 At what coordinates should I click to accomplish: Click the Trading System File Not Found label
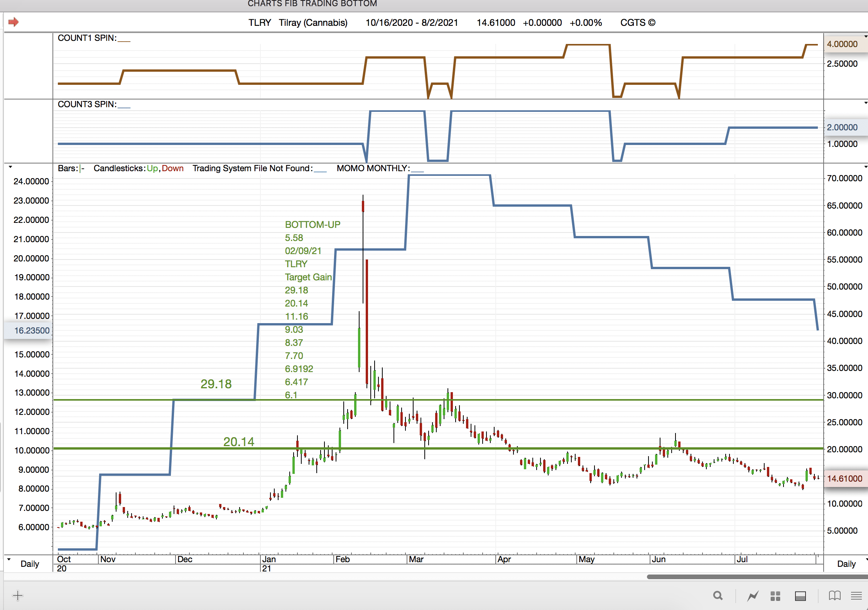point(252,169)
